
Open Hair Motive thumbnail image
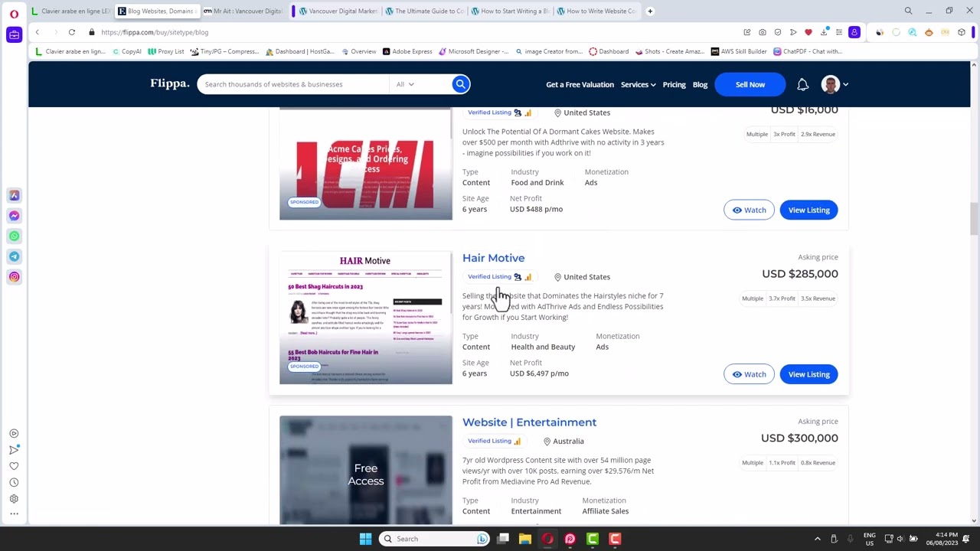coord(366,318)
